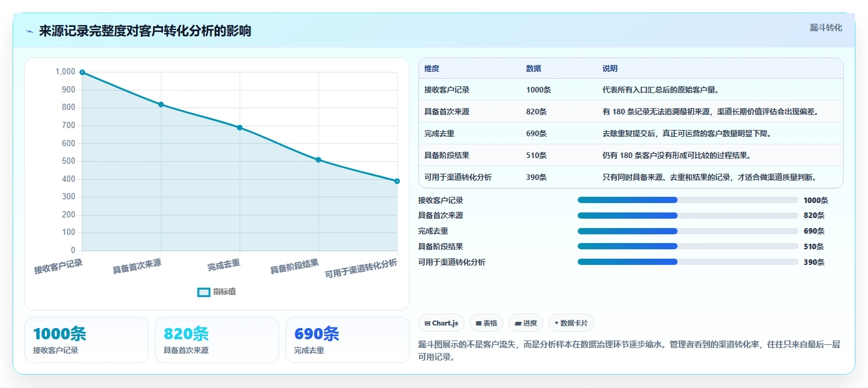Click the description starting 只有同时具备来源

pyautogui.click(x=709, y=177)
